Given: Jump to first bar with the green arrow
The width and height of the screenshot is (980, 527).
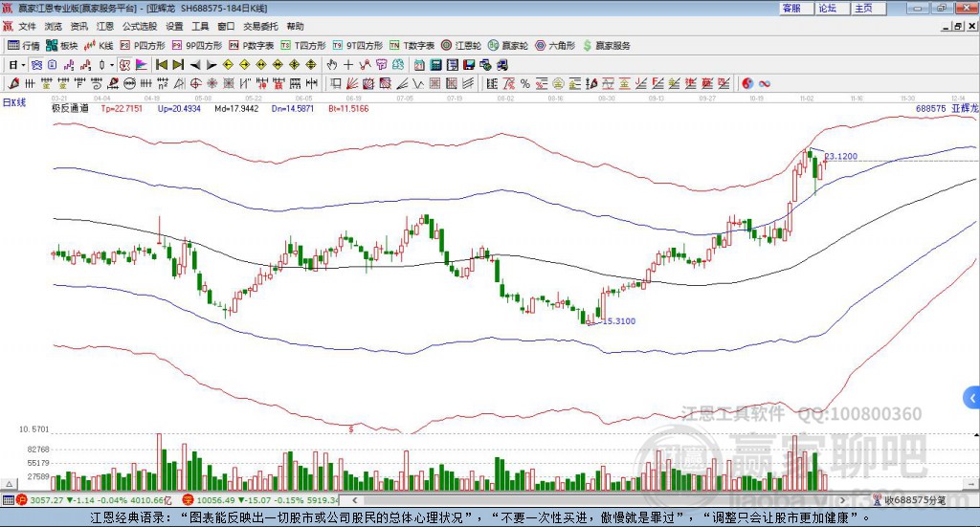Looking at the screenshot, I should pos(161,65).
